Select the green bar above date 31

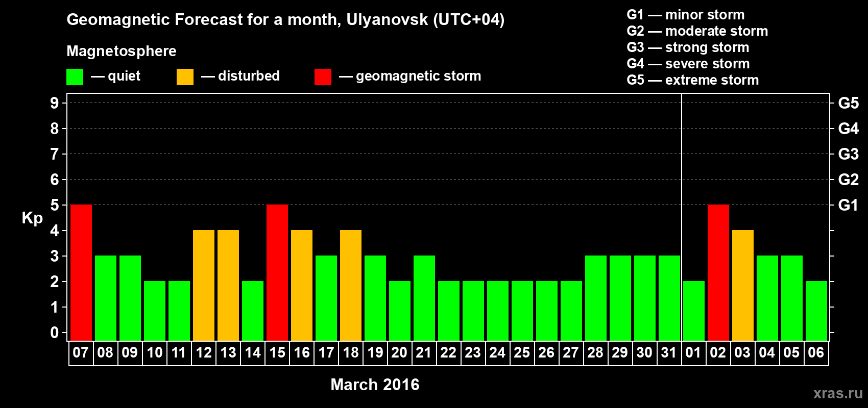669,298
